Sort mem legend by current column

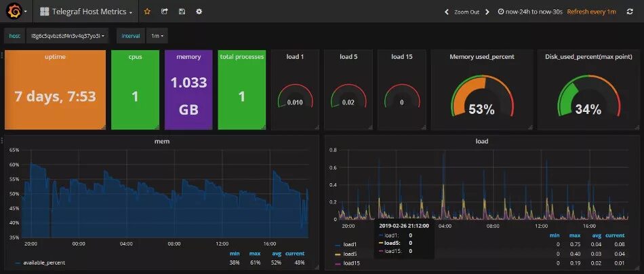coord(295,254)
